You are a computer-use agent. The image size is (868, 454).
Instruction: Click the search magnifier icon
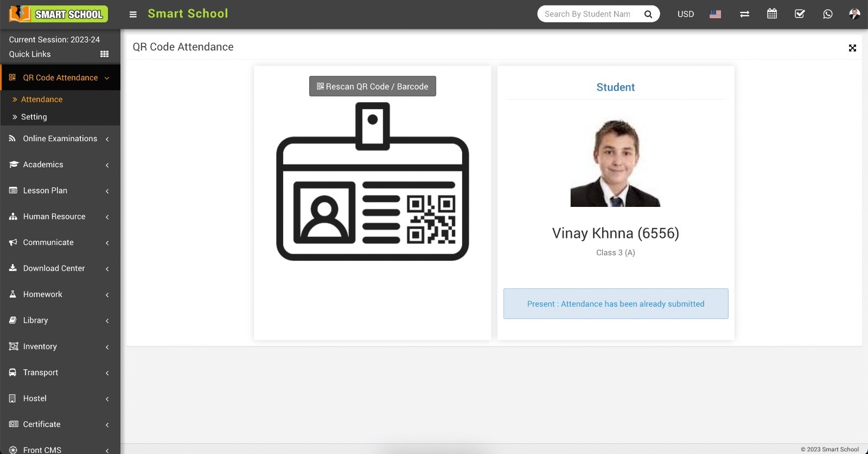(x=648, y=14)
